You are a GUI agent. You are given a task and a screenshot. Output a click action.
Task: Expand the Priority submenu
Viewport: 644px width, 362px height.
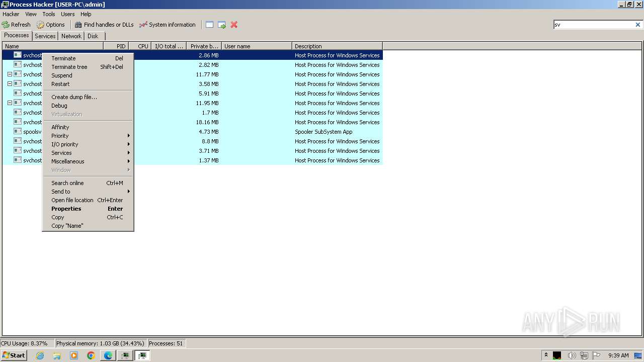(x=88, y=136)
